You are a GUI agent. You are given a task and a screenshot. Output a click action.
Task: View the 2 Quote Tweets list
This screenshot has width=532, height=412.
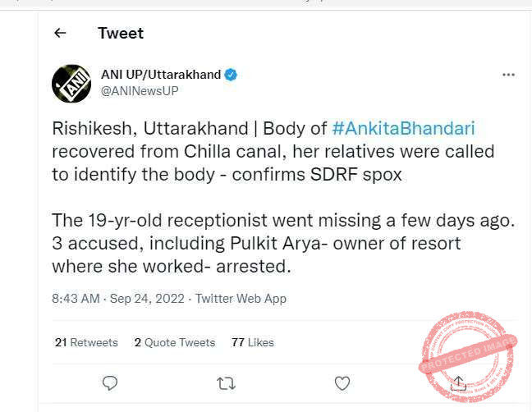click(x=174, y=342)
